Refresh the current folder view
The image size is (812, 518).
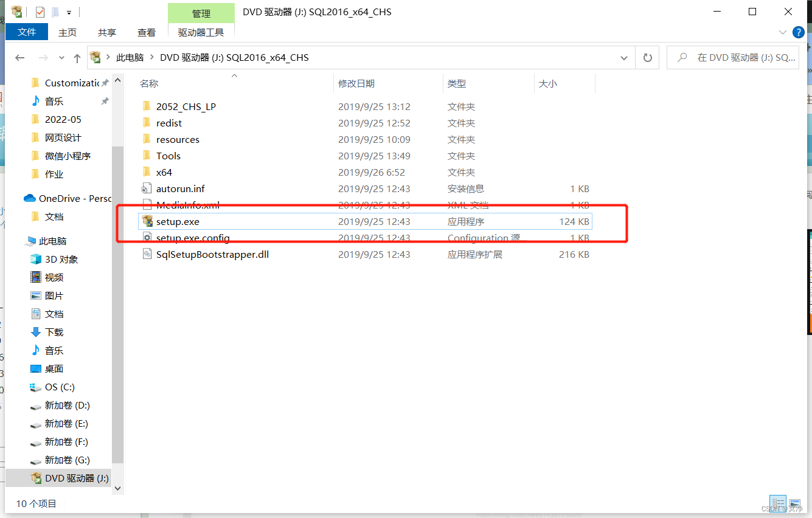(647, 58)
